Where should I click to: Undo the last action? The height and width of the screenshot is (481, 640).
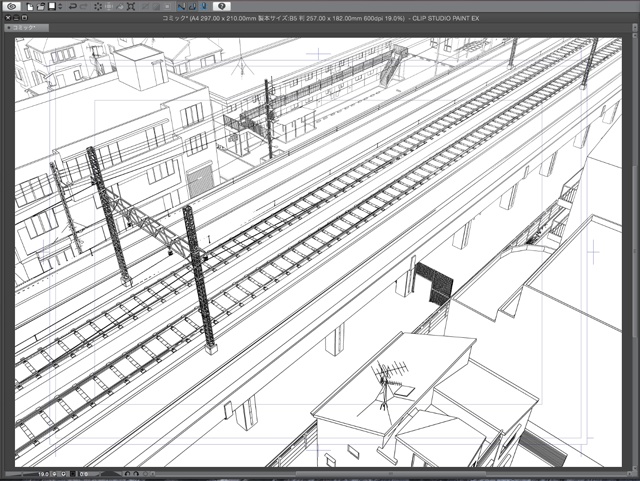tap(73, 6)
